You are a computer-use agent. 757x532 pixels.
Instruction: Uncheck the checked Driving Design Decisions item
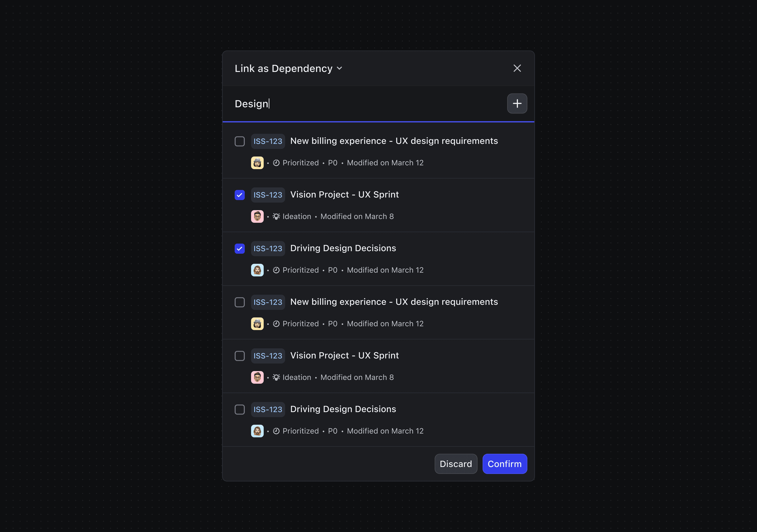(240, 249)
